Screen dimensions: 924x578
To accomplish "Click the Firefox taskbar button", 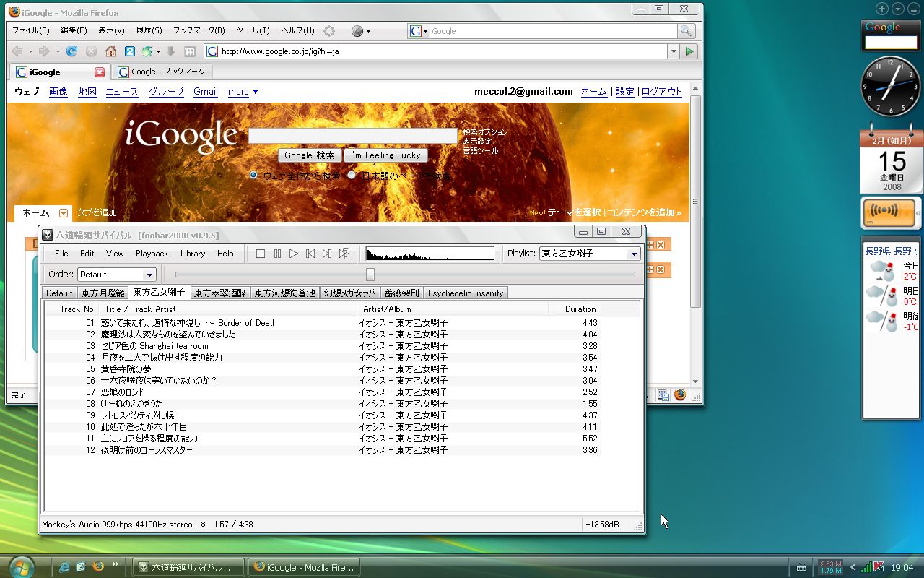I will point(304,567).
